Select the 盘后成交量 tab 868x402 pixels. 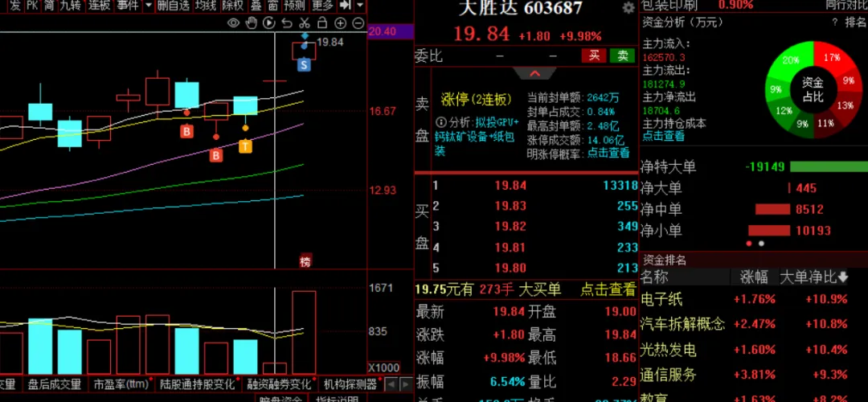pos(55,384)
